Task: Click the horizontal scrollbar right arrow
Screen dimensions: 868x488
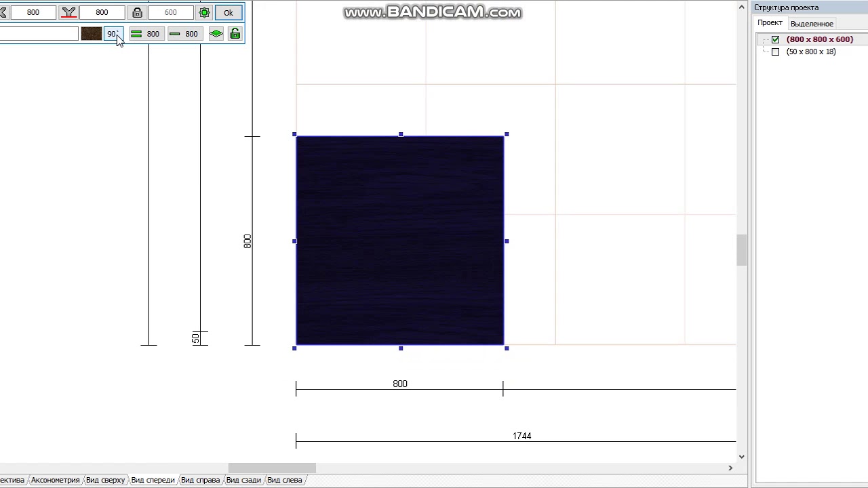Action: click(730, 468)
